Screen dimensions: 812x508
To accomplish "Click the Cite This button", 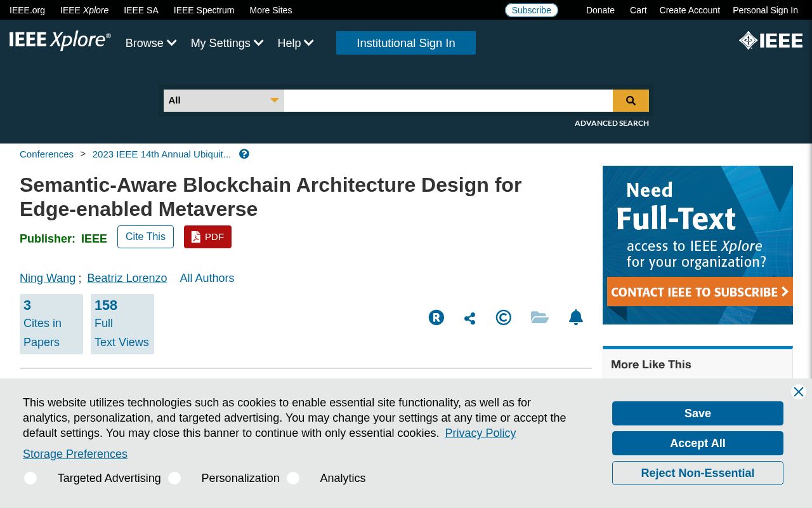I will point(145,237).
